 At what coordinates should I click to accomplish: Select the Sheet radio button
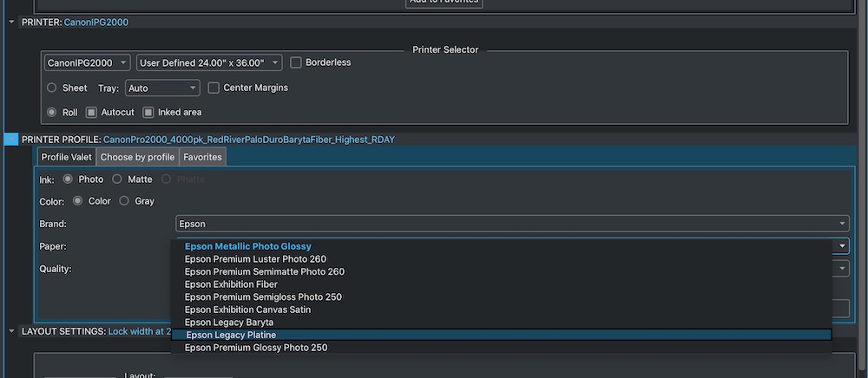[51, 88]
